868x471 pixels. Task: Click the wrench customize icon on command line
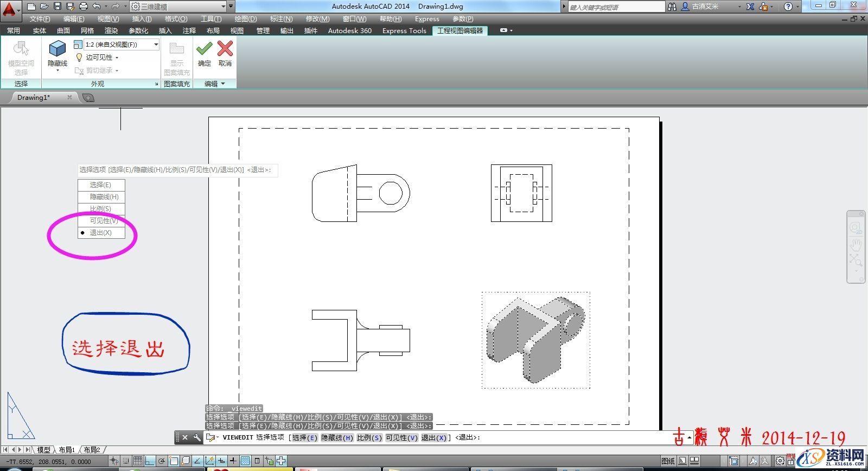pyautogui.click(x=196, y=437)
